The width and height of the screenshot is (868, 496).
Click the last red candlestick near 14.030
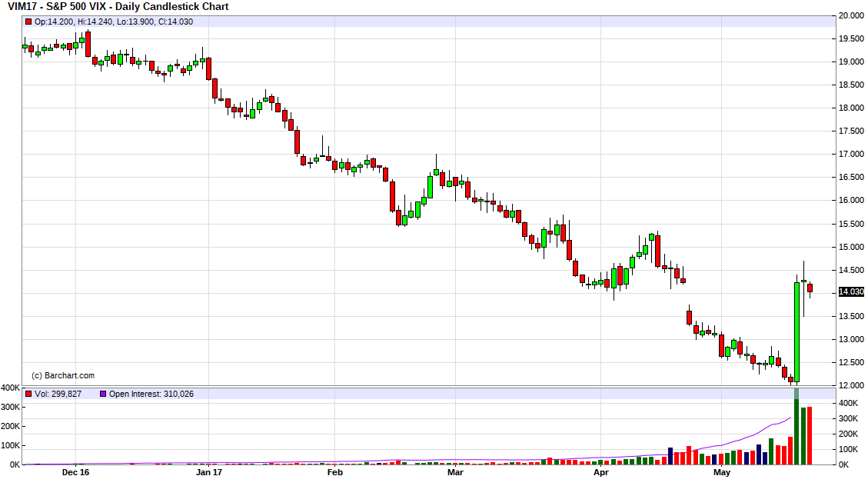click(x=810, y=288)
